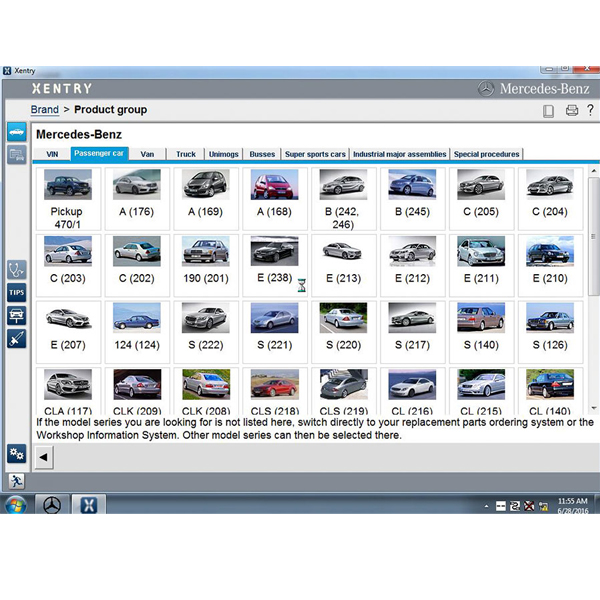The height and width of the screenshot is (600, 600).
Task: Open the Unimogs tab
Action: (x=223, y=154)
